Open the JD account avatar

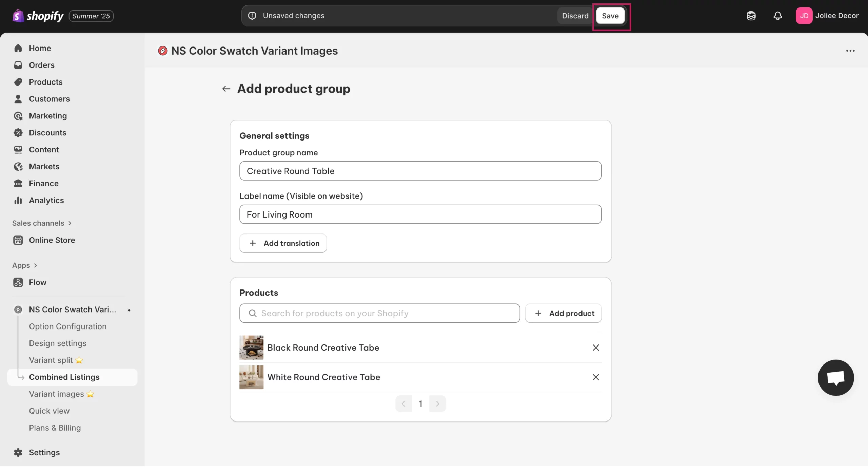tap(804, 16)
